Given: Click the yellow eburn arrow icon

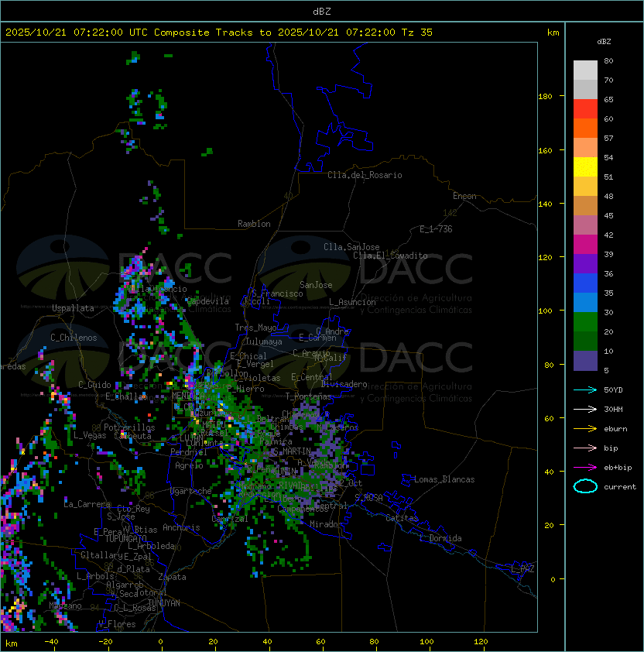Looking at the screenshot, I should coord(585,429).
